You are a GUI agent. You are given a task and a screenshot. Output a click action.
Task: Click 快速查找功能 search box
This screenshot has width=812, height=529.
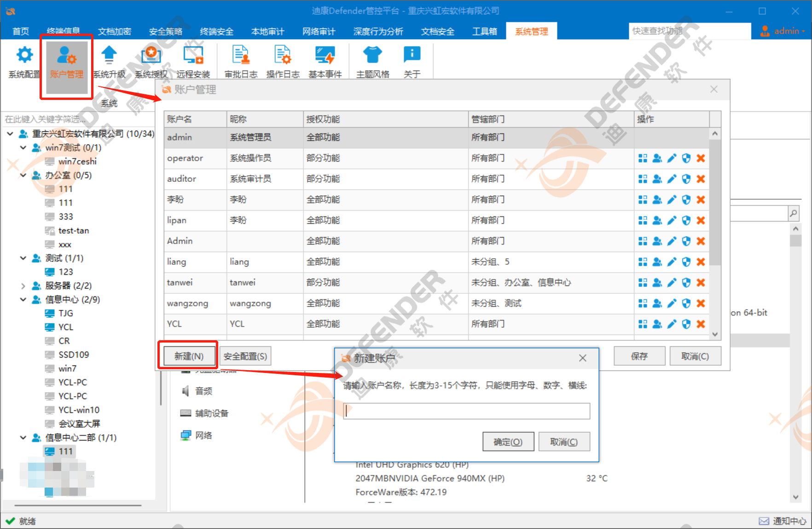(690, 31)
